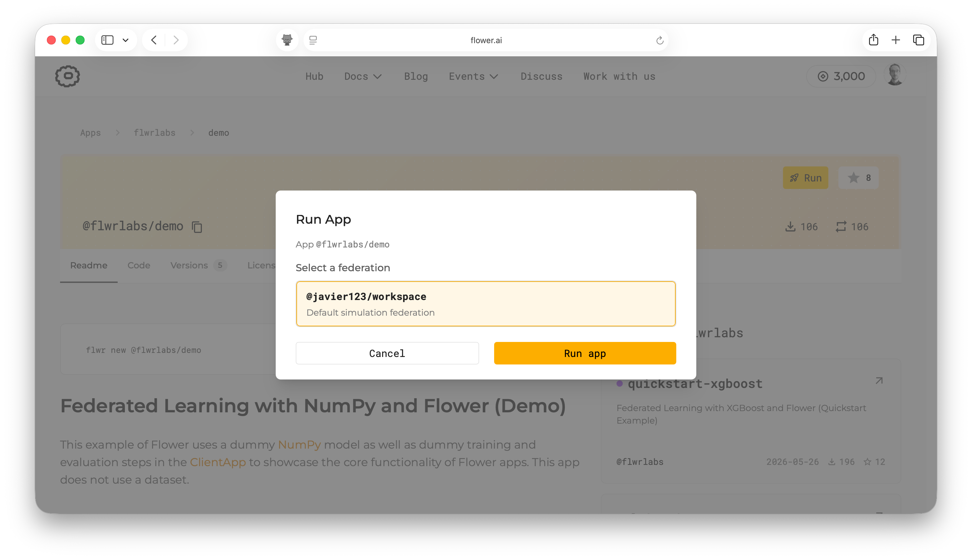The height and width of the screenshot is (560, 972).
Task: Switch to the Readme tab
Action: tap(89, 265)
